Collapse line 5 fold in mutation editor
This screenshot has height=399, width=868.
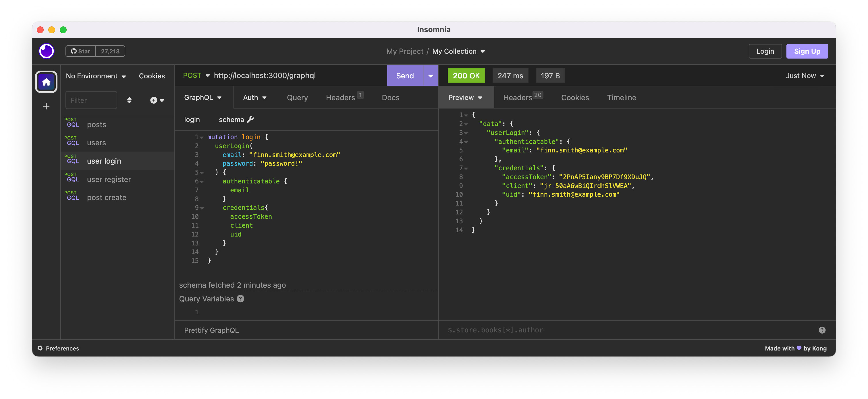click(x=202, y=173)
